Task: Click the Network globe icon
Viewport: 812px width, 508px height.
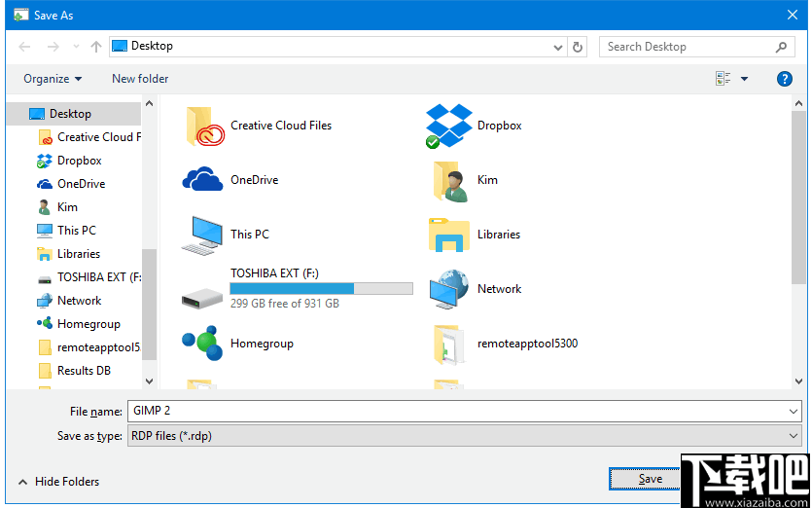Action: coord(449,289)
